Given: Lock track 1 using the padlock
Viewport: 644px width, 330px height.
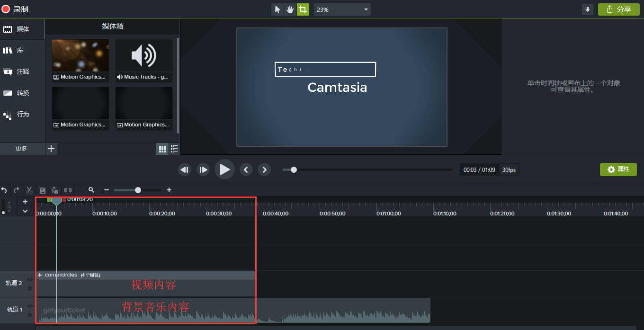Looking at the screenshot, I should (x=30, y=314).
